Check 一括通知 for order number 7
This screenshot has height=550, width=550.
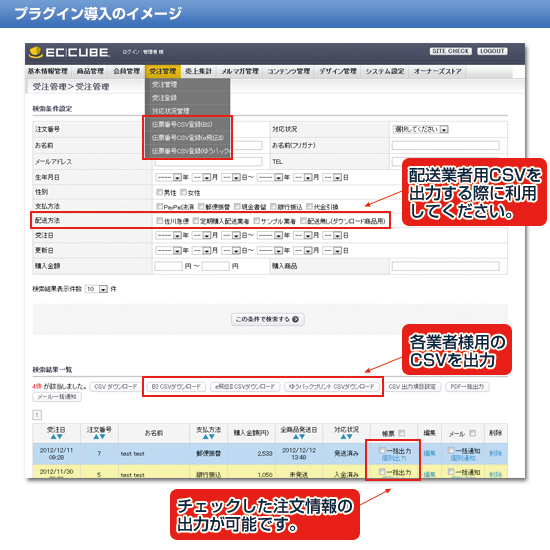point(451,450)
